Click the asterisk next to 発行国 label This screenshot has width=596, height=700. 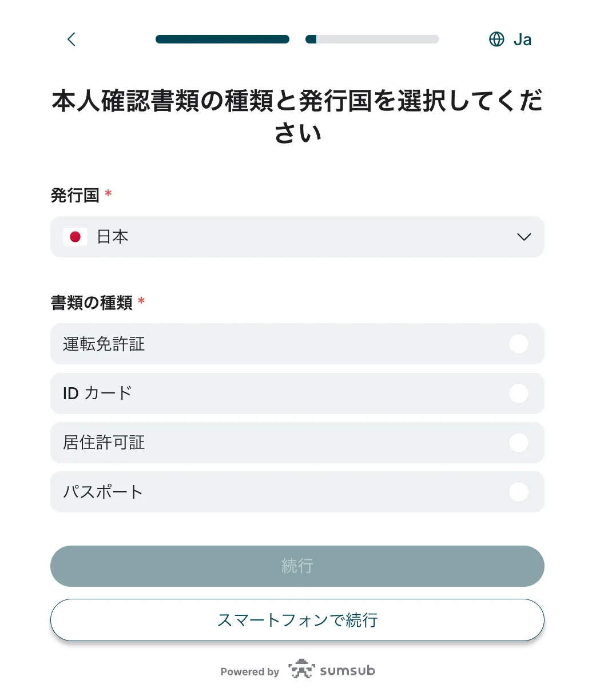108,193
